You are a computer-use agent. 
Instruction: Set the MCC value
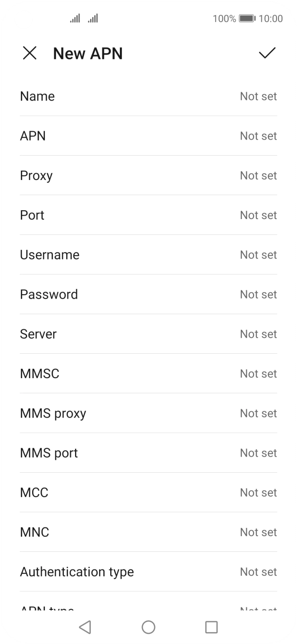(x=148, y=492)
